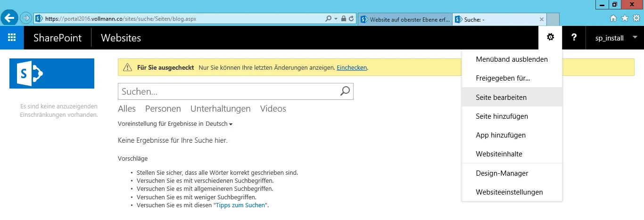644x220 pixels.
Task: Open the sp_install user menu
Action: [615, 38]
